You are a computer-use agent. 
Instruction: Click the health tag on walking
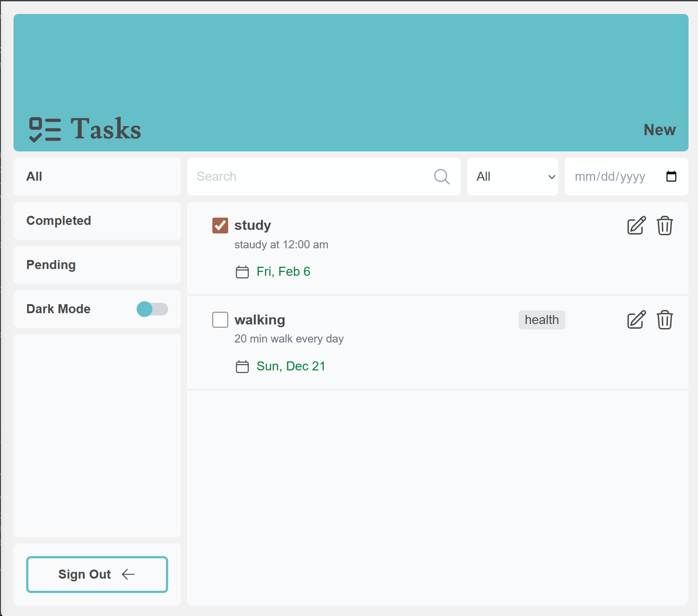542,320
